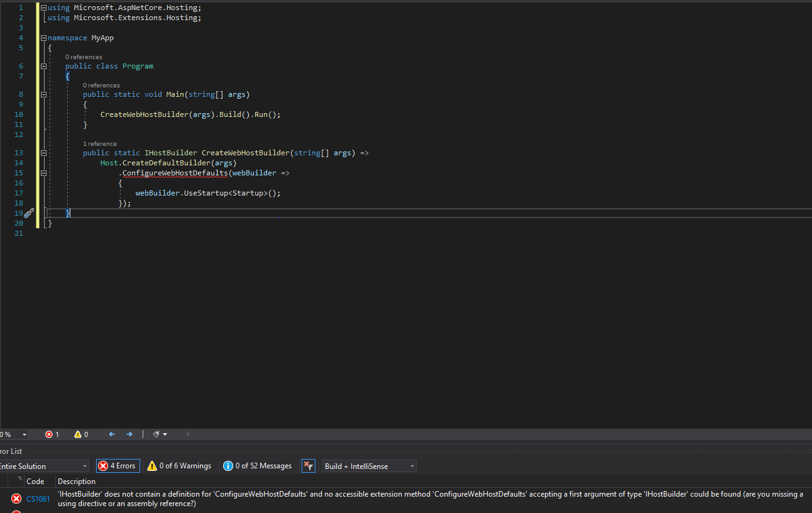812x513 pixels.
Task: Sort by the Code column header
Action: pos(35,481)
